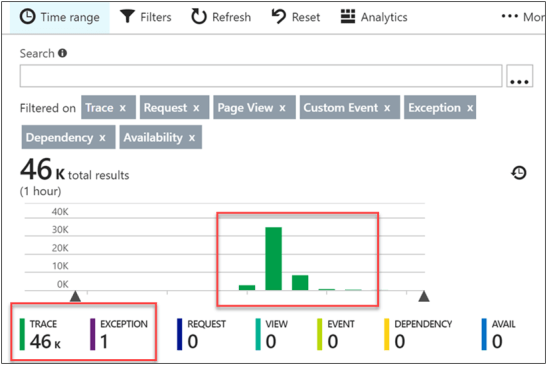
Task: Toggle the DEPENDENCY legend item
Action: tap(418, 334)
